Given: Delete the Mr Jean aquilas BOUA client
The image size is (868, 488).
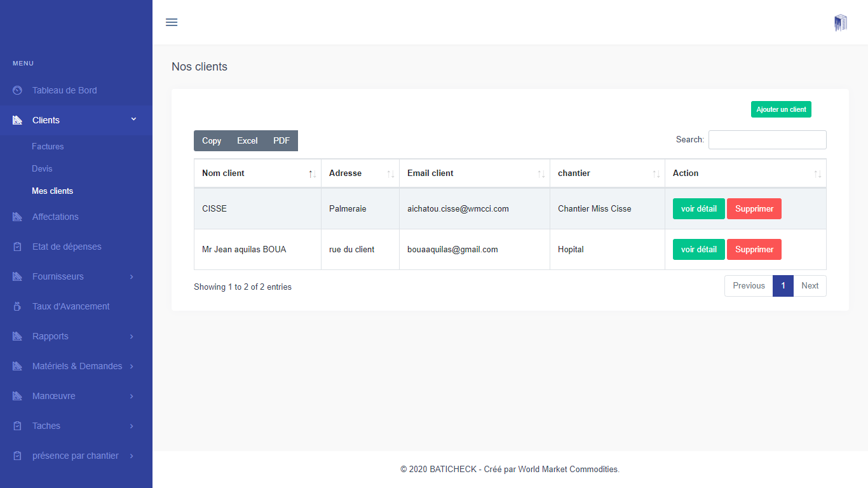Looking at the screenshot, I should point(754,249).
